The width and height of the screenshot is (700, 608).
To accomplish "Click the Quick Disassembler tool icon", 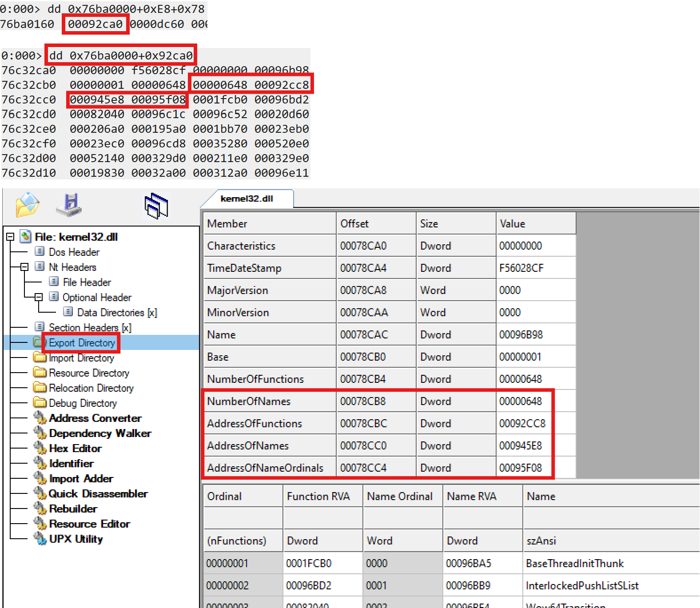I will [40, 493].
